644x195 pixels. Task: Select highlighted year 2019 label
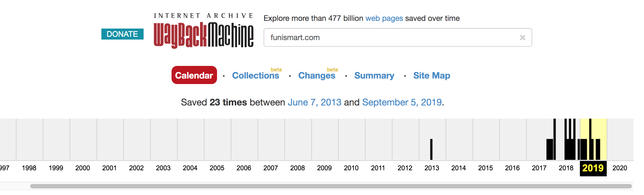point(593,168)
